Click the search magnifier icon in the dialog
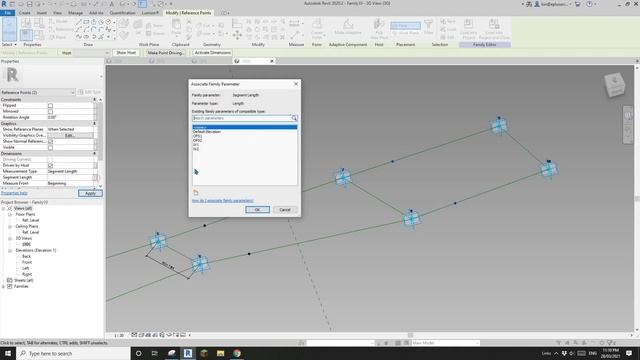Image resolution: width=640 pixels, height=360 pixels. [x=294, y=118]
